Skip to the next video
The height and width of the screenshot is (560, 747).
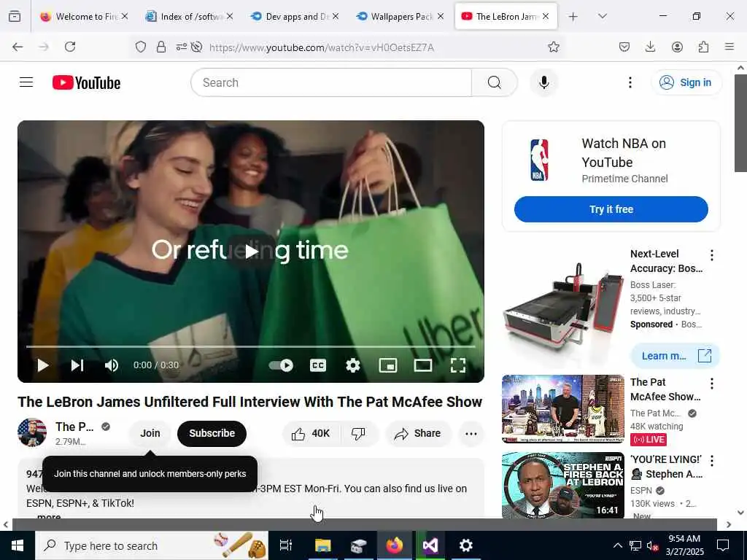[x=77, y=365]
